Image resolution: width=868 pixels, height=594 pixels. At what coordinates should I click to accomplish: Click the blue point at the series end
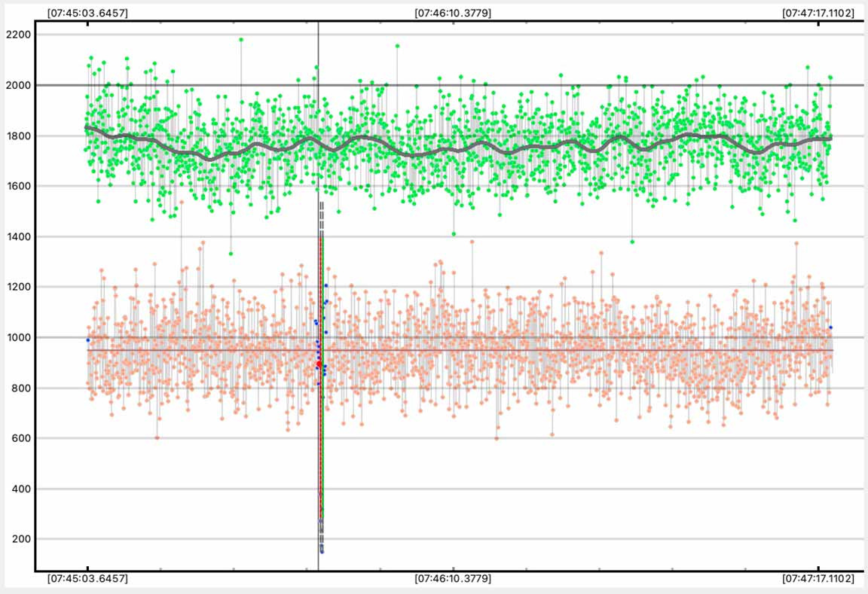[830, 327]
